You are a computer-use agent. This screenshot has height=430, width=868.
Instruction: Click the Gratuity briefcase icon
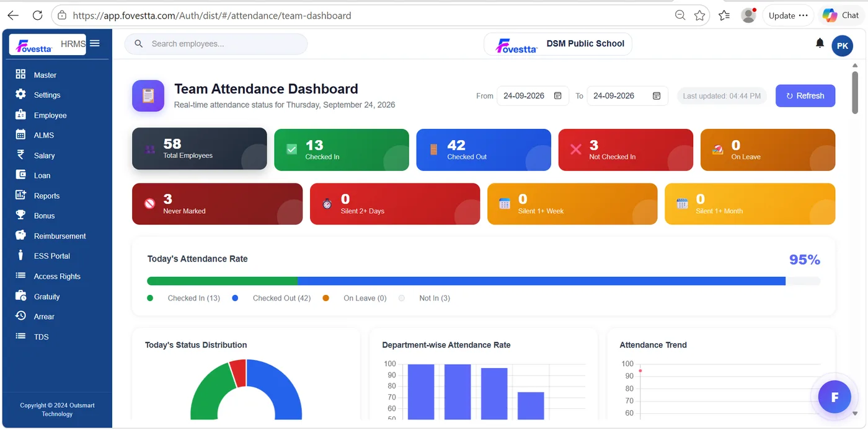click(20, 296)
